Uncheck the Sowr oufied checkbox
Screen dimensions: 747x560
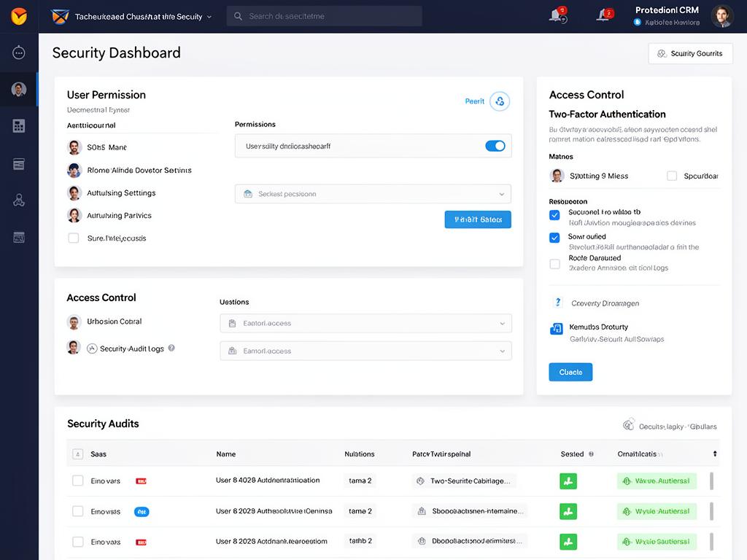click(x=554, y=237)
